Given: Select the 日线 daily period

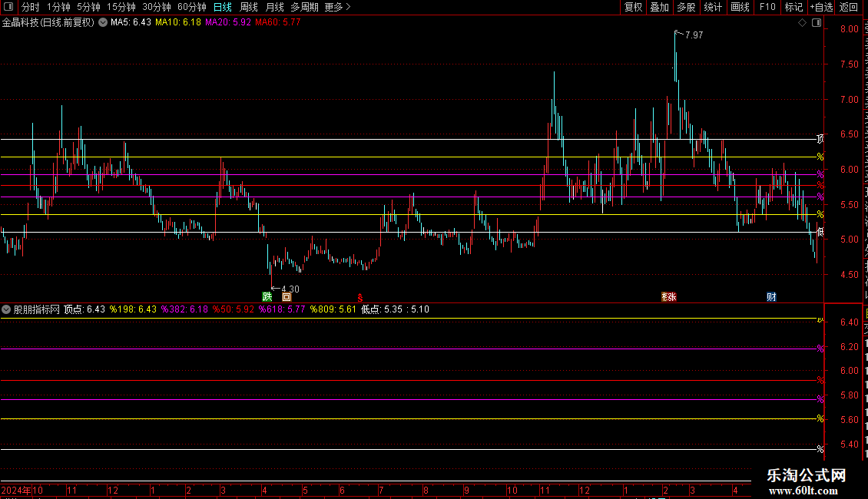Looking at the screenshot, I should pos(223,7).
